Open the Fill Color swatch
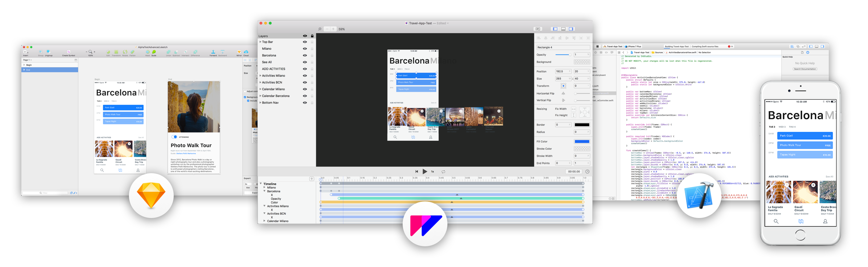868x267 pixels. coord(582,141)
